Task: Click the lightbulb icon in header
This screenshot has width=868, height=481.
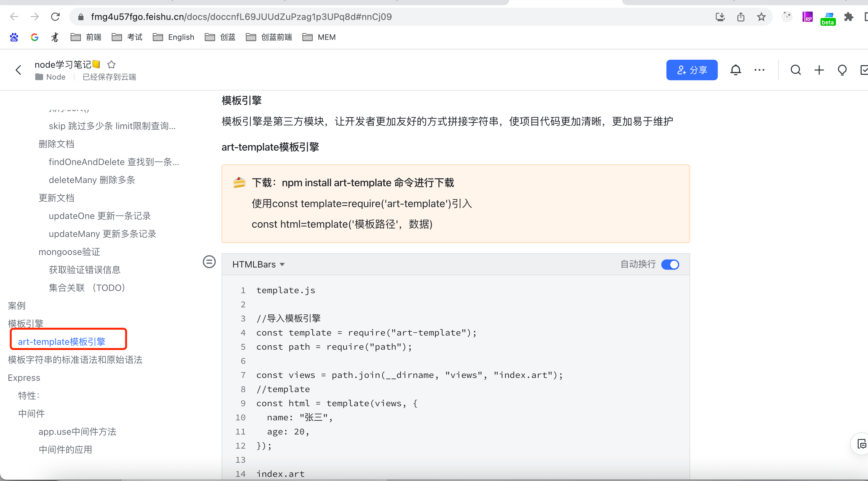Action: coord(842,70)
